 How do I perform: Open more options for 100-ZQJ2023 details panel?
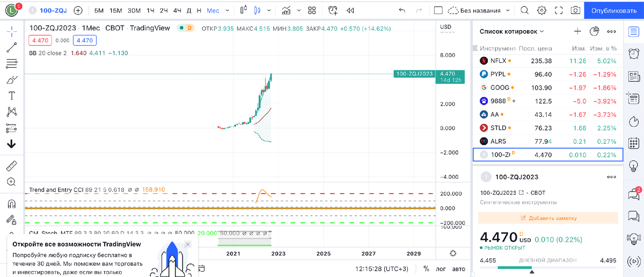click(x=611, y=177)
